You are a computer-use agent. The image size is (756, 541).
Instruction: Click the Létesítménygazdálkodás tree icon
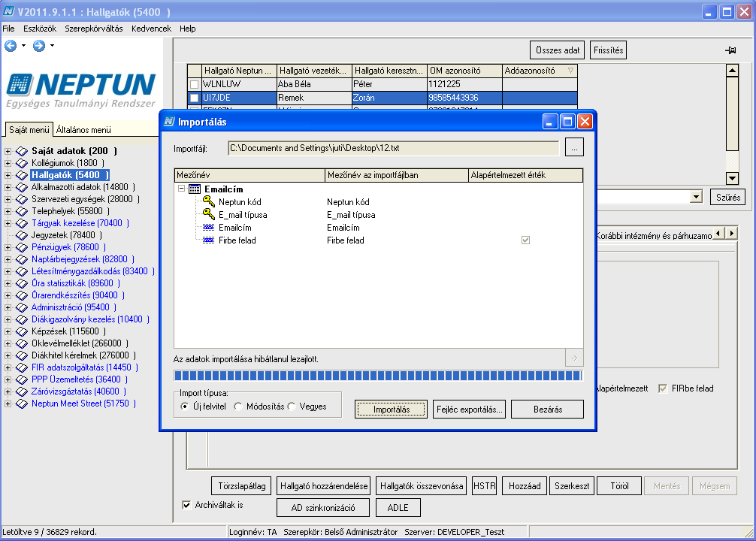click(22, 271)
